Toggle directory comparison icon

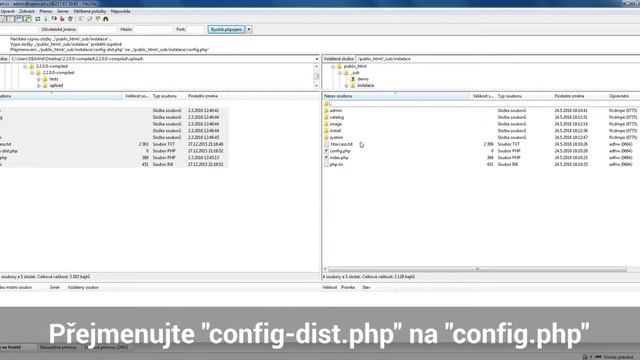(89, 19)
